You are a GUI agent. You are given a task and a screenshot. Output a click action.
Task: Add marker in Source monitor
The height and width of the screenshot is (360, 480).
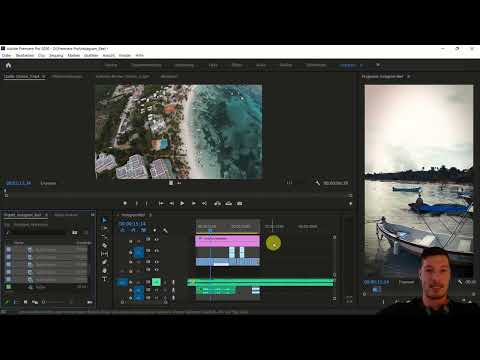click(x=125, y=203)
